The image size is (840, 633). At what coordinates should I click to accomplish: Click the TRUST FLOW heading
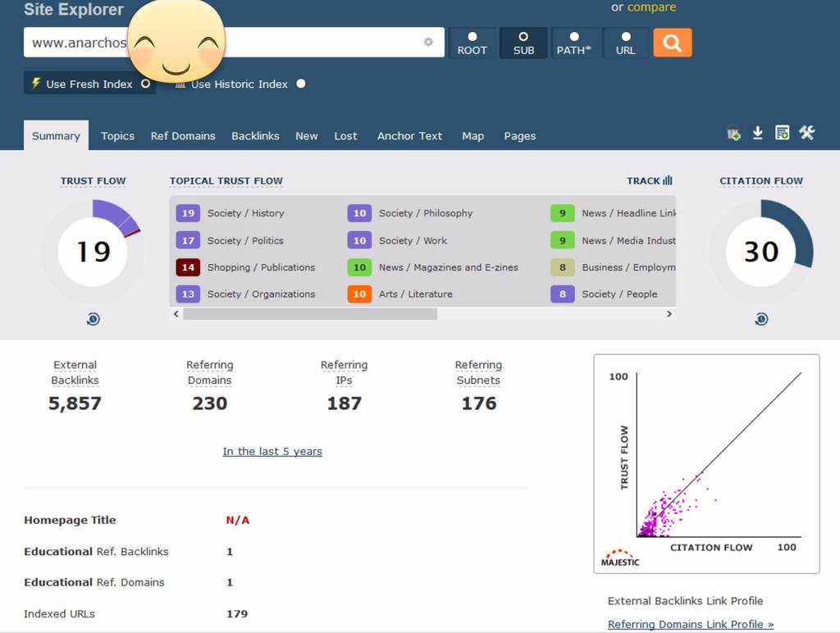coord(94,180)
